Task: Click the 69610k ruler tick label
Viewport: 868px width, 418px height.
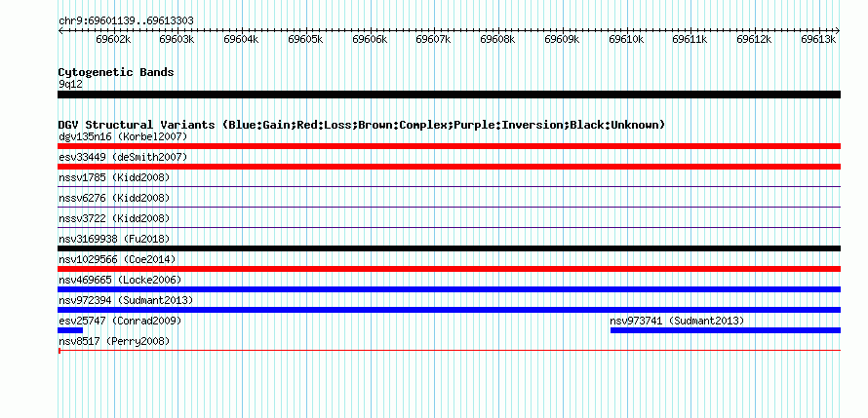Action: (626, 39)
